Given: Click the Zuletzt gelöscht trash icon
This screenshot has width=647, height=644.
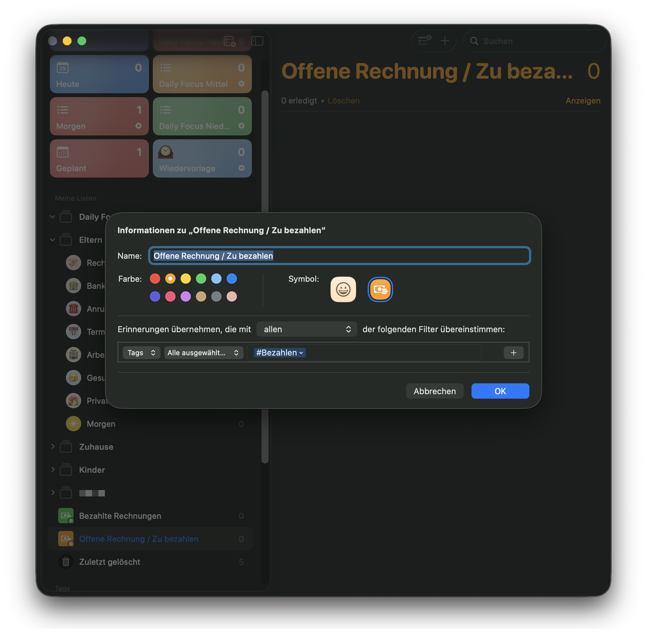Looking at the screenshot, I should coord(66,562).
